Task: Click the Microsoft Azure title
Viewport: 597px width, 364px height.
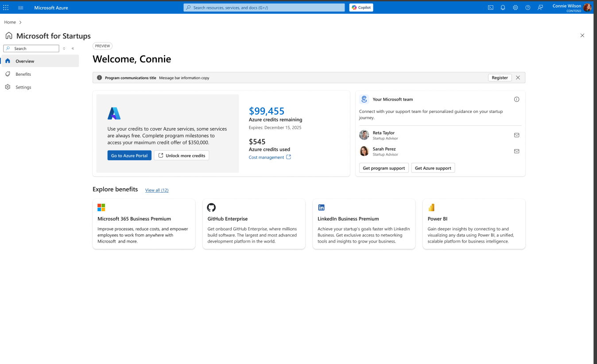Action: point(51,8)
